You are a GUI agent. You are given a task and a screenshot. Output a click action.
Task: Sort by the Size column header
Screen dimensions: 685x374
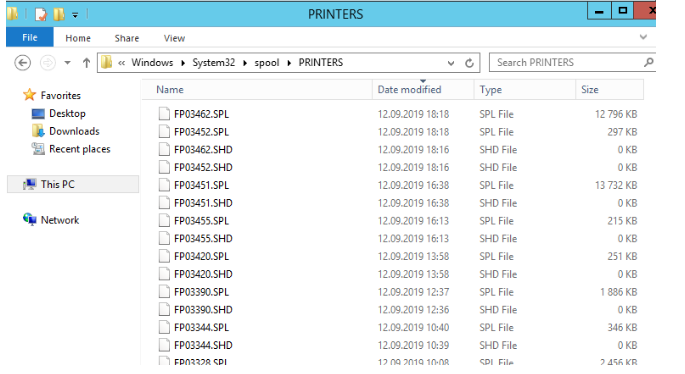point(609,90)
